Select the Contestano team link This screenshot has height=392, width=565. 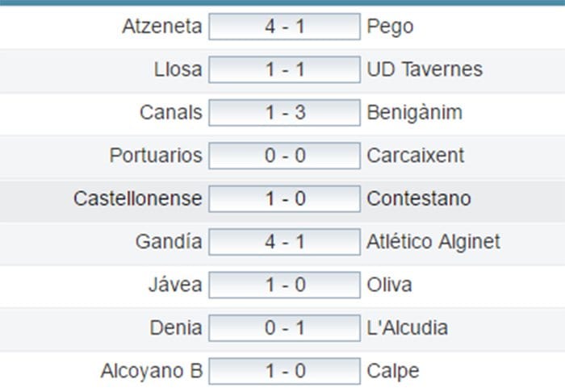click(x=419, y=198)
